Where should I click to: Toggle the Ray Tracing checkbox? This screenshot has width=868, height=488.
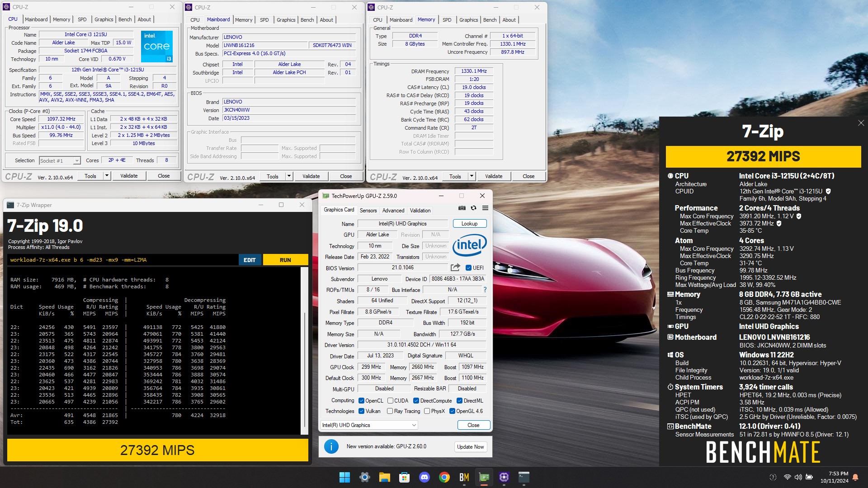pos(390,411)
